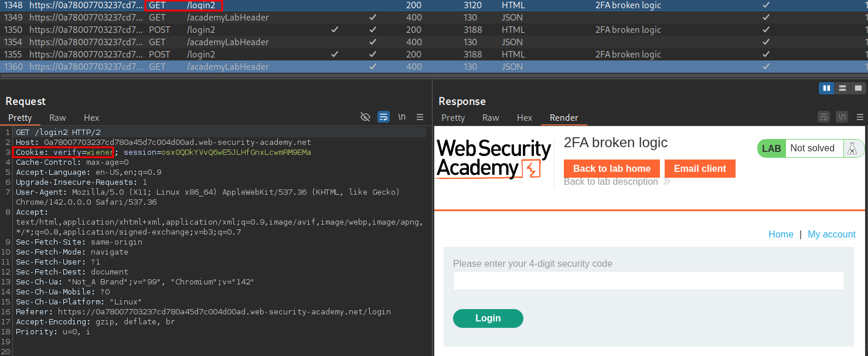Click the green Login button
This screenshot has width=868, height=356.
(x=488, y=318)
